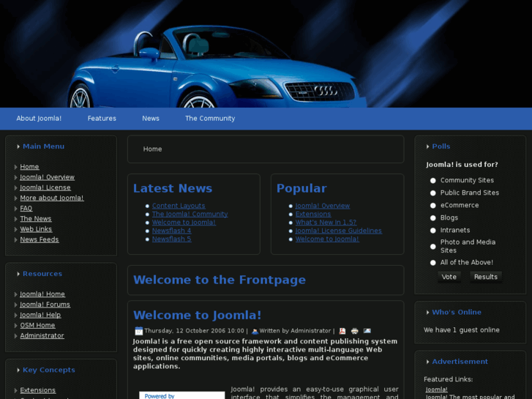This screenshot has width=532, height=399.
Task: Click Home in Main Menu
Action: pos(29,167)
